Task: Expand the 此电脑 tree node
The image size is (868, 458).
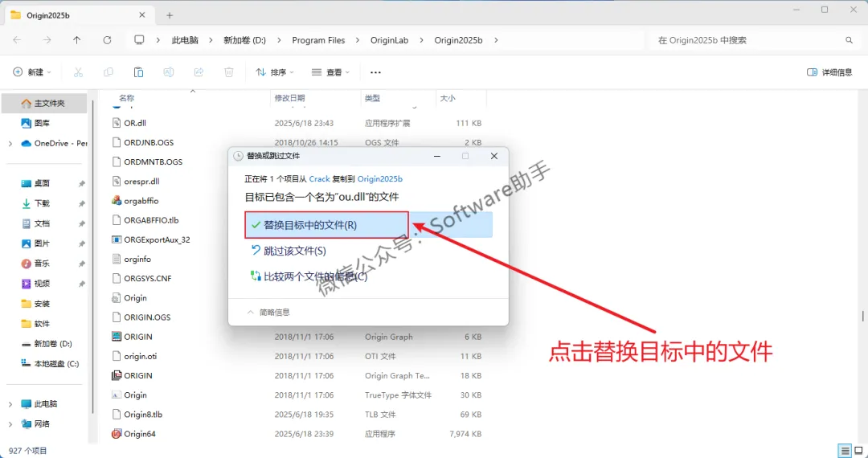Action: 10,404
